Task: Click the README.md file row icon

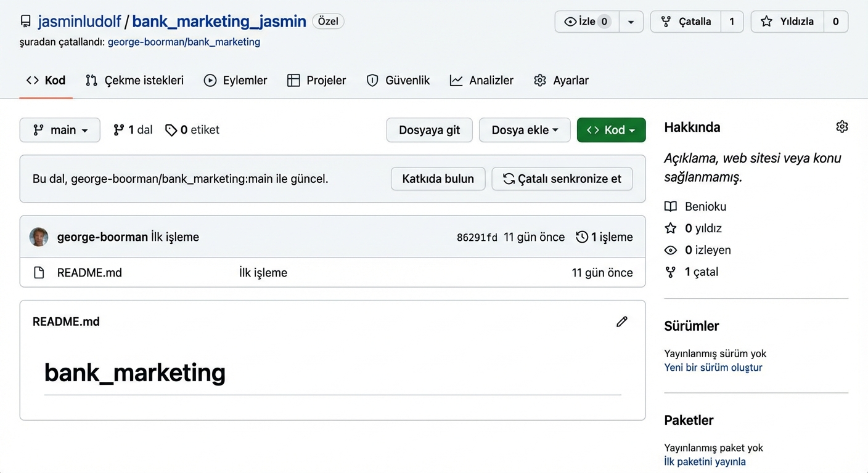Action: (x=39, y=273)
